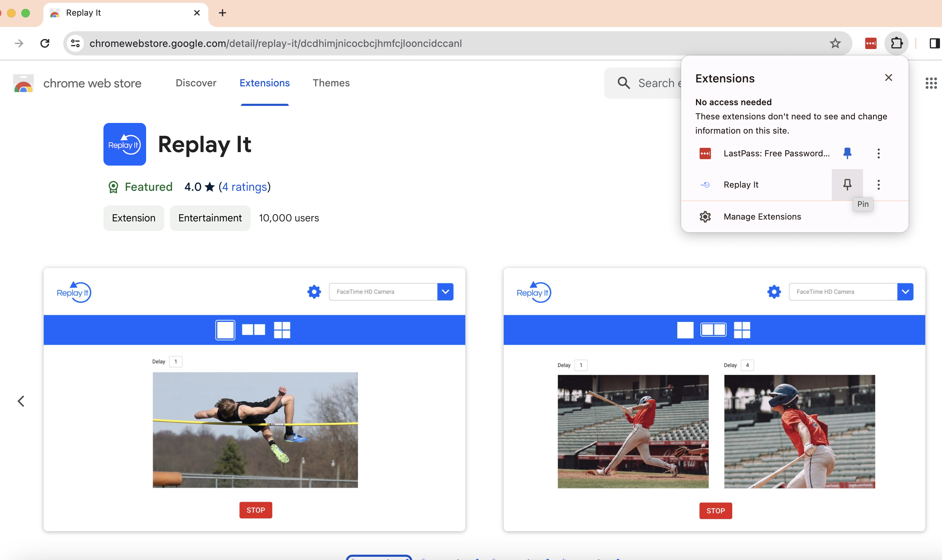Switch to the Extensions tab
Viewport: 942px width, 560px height.
point(264,83)
